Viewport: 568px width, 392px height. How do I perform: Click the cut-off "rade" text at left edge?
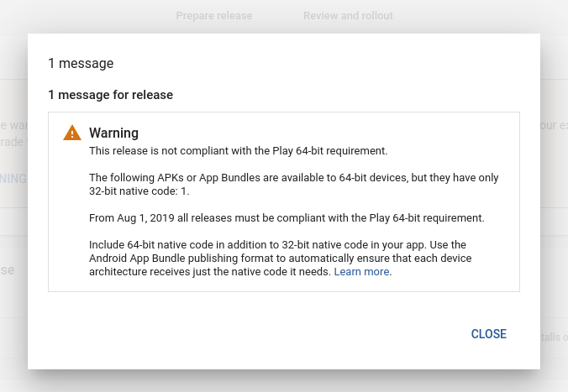[12, 141]
